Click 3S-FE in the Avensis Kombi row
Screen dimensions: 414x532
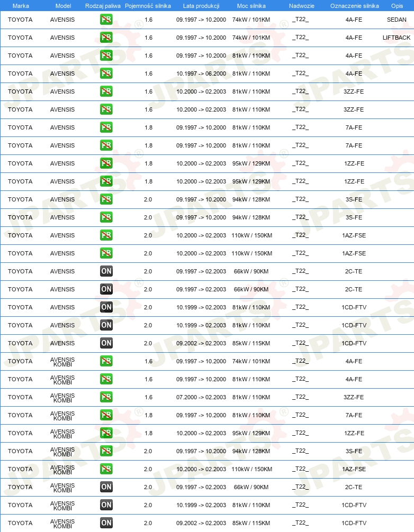[x=354, y=451]
